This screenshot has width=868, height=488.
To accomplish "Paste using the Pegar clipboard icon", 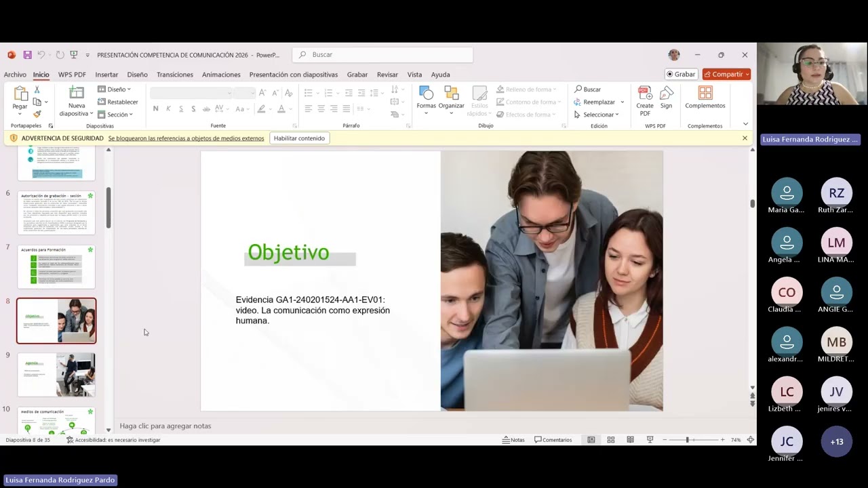I will click(x=20, y=94).
